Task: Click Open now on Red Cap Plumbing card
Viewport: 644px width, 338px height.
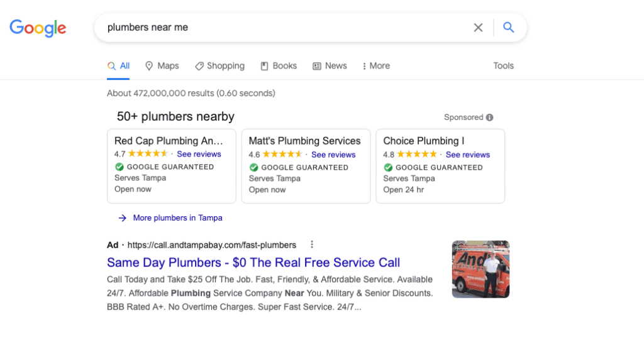Action: 133,189
